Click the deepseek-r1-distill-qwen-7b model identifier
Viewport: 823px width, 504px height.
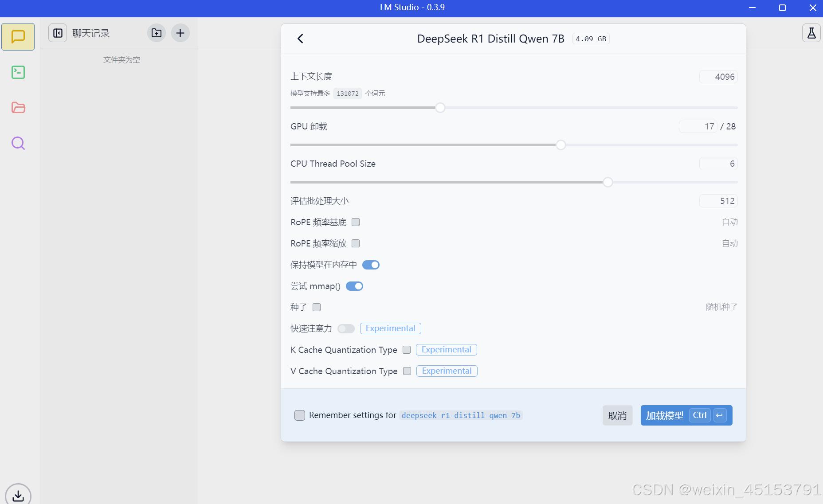(x=461, y=415)
